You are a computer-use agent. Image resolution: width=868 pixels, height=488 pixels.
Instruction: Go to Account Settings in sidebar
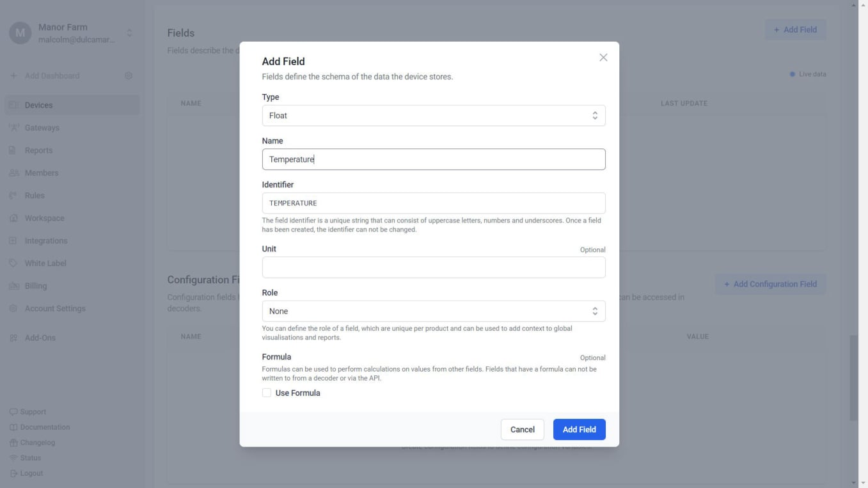point(54,308)
